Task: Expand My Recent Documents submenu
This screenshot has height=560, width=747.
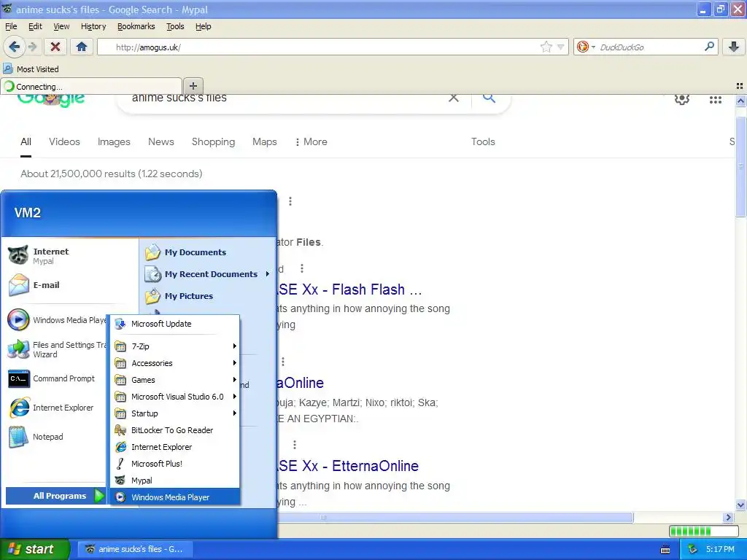Action: pos(207,274)
